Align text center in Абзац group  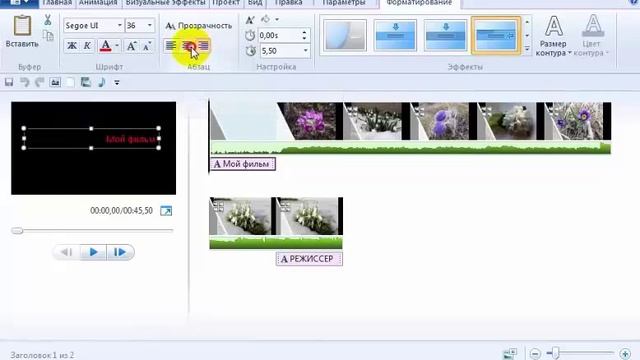coord(188,46)
